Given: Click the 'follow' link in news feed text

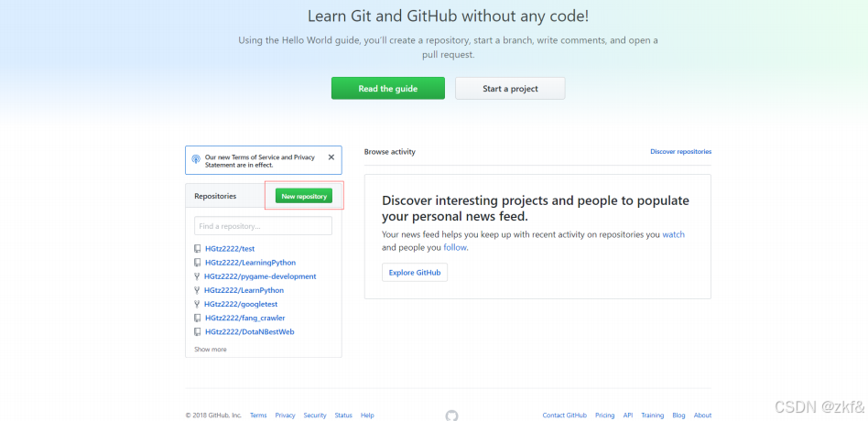Looking at the screenshot, I should [455, 248].
